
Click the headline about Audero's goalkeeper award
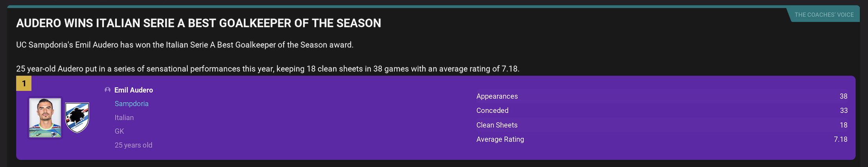199,23
